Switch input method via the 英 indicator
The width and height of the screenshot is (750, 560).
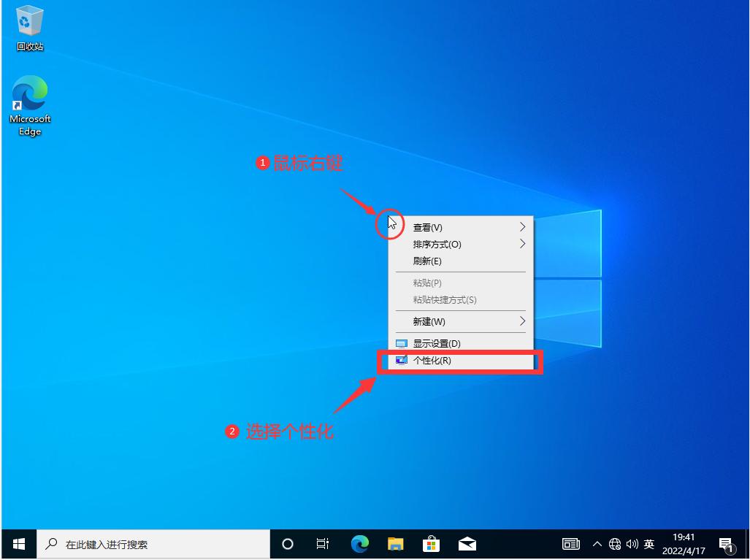[648, 543]
